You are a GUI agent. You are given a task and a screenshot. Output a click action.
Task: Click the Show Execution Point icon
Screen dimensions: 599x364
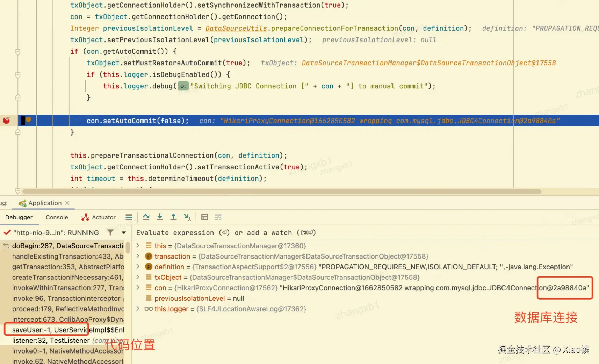(x=129, y=217)
